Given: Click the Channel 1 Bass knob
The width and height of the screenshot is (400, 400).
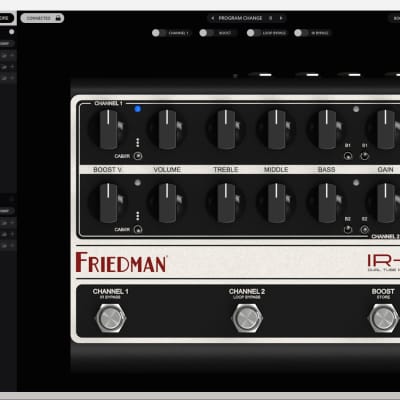Looking at the screenshot, I should pos(327,129).
